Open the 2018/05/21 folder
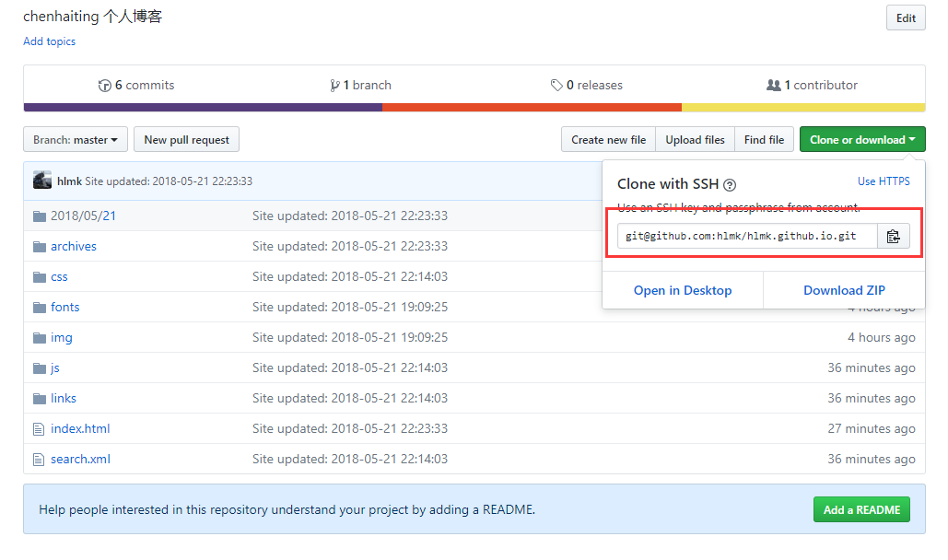Image resolution: width=948 pixels, height=560 pixels. point(83,216)
